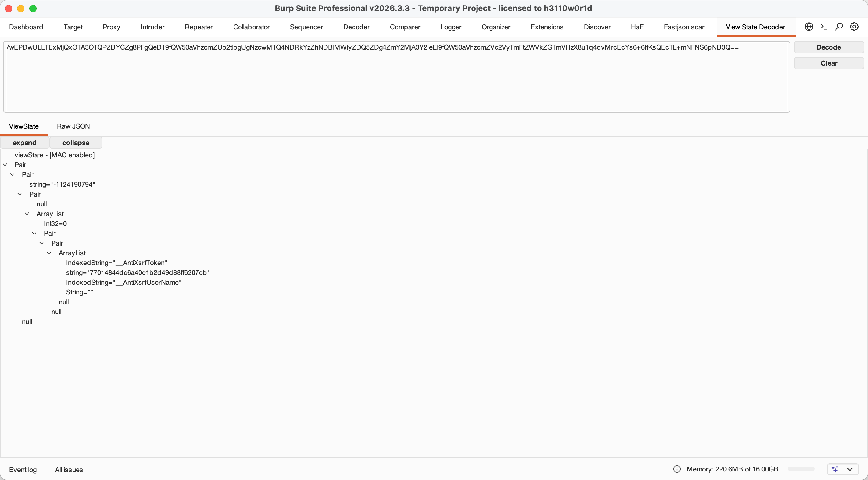
Task: Select the Decoder tab
Action: [x=357, y=27]
